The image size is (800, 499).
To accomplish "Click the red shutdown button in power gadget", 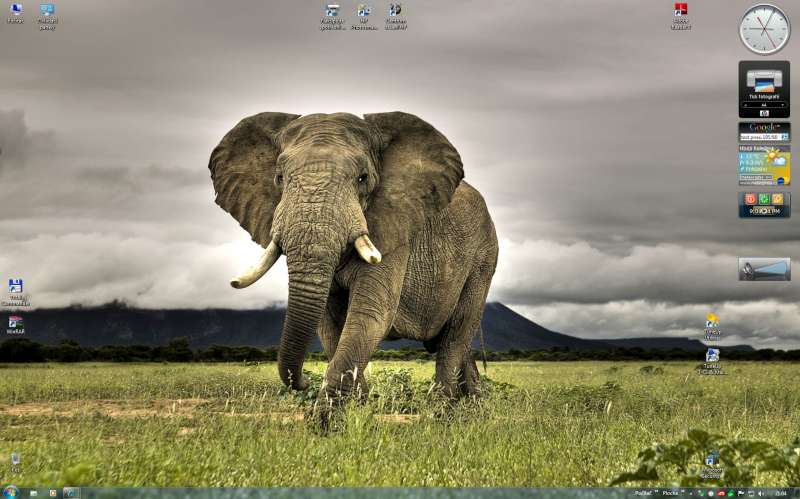I will pyautogui.click(x=750, y=199).
